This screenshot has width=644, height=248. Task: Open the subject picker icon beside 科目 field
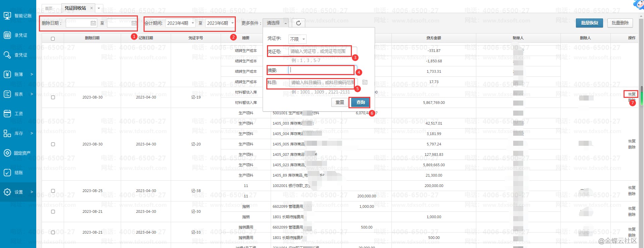(365, 82)
